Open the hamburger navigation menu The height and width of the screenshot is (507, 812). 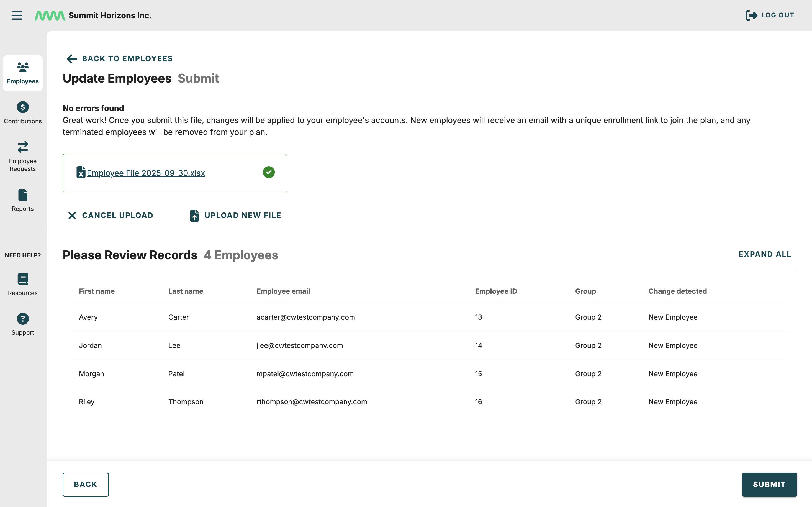(16, 16)
